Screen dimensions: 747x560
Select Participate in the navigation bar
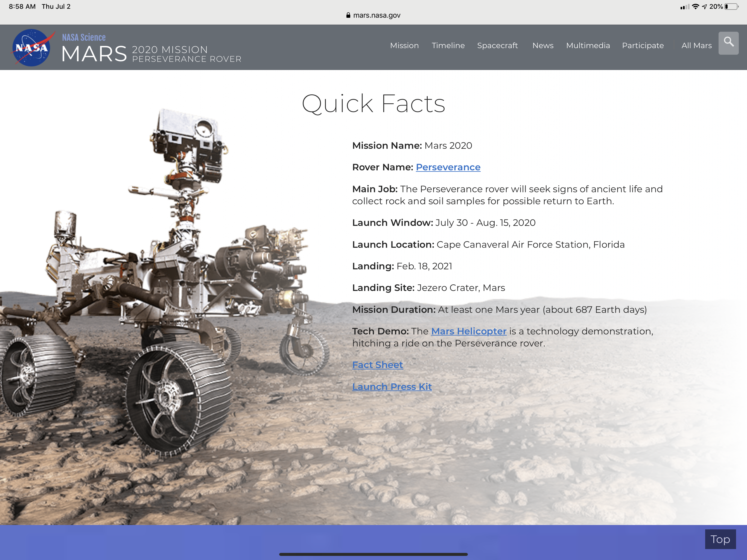[x=643, y=46]
